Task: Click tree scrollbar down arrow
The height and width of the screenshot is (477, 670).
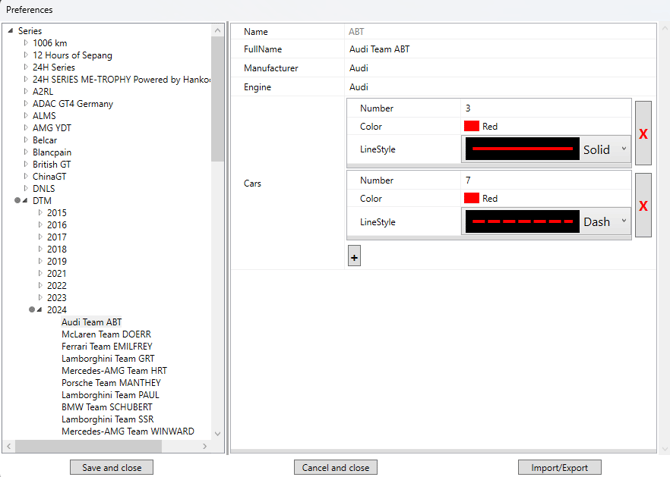Action: 217,433
